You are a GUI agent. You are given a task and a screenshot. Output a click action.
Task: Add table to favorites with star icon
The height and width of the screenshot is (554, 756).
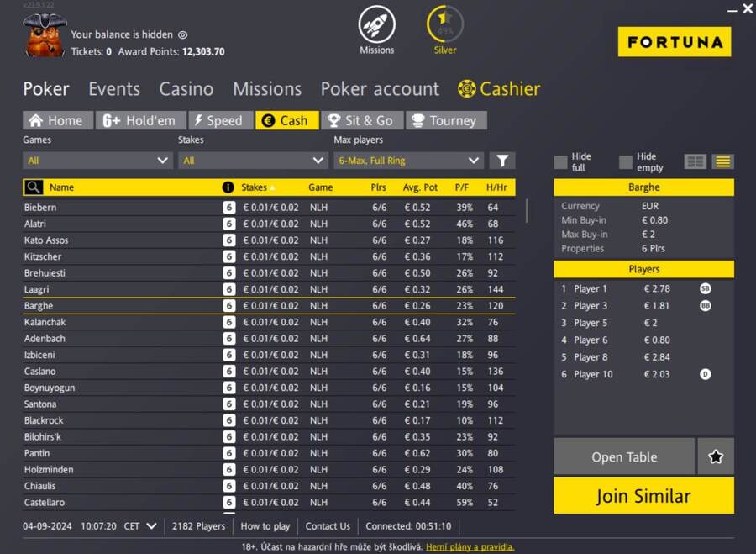716,456
